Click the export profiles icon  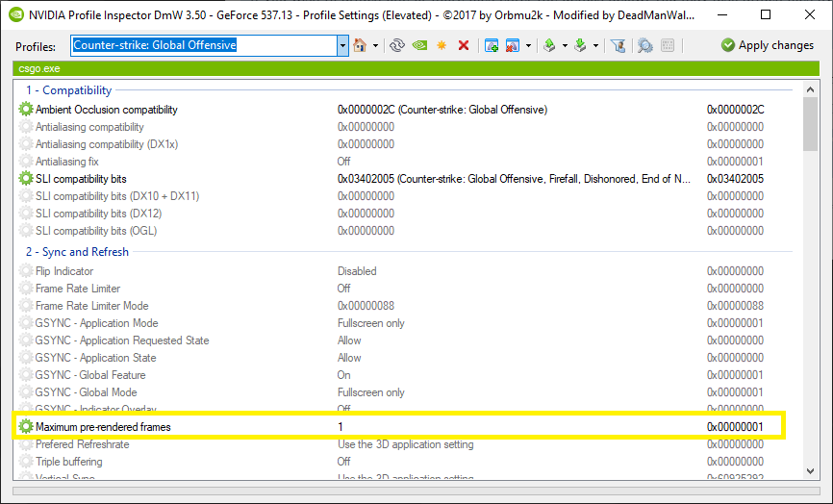tap(549, 45)
